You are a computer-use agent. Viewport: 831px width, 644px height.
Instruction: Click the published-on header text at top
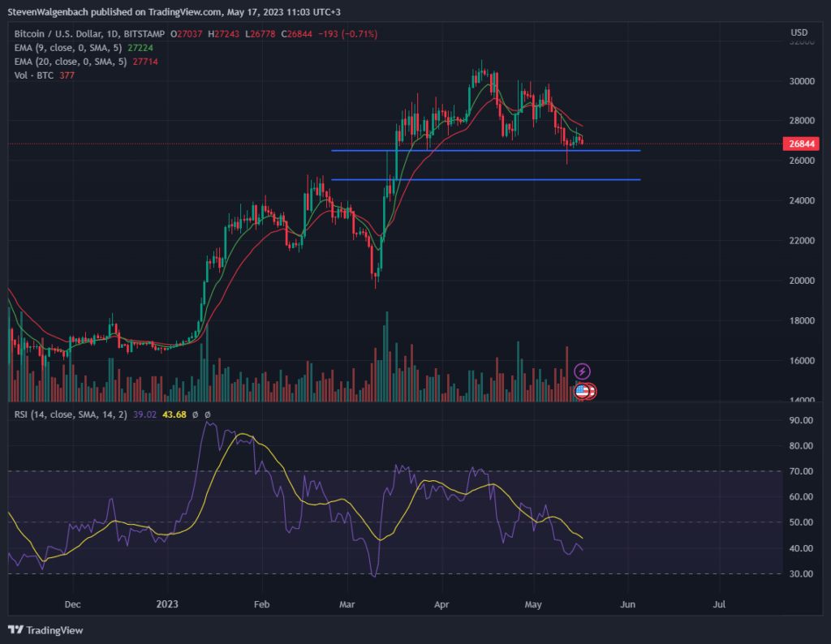(x=174, y=11)
